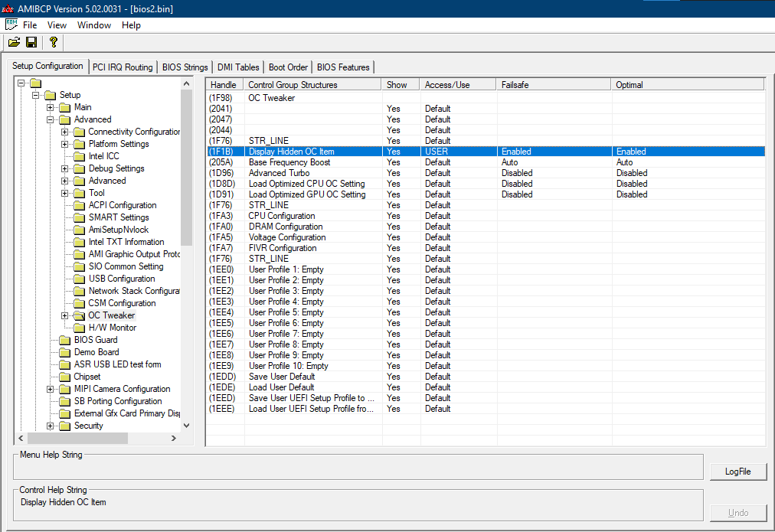Click the Undo button
This screenshot has width=775, height=532.
pyautogui.click(x=738, y=513)
